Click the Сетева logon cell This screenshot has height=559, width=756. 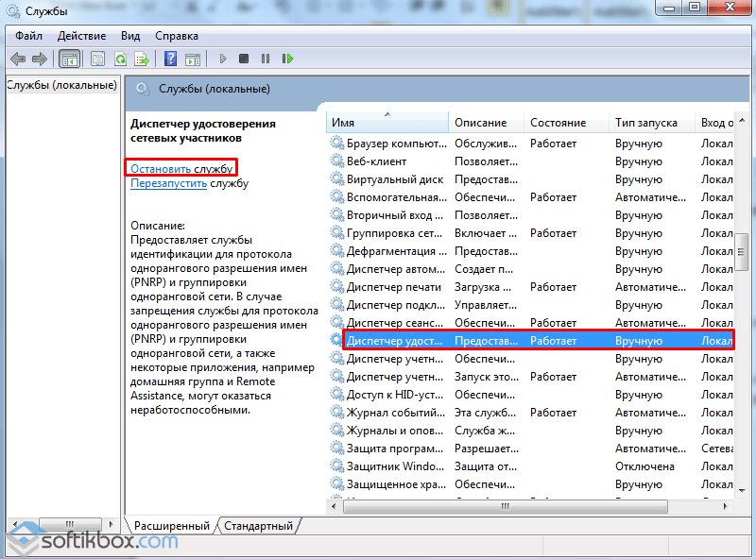tap(716, 449)
